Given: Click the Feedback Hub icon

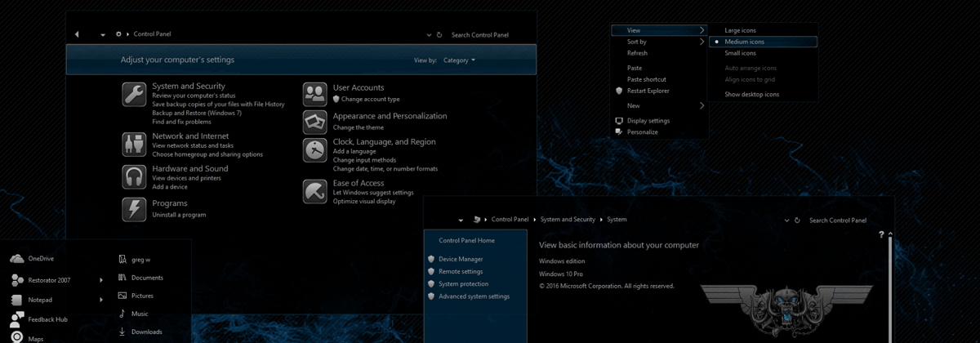Looking at the screenshot, I should click(x=16, y=319).
